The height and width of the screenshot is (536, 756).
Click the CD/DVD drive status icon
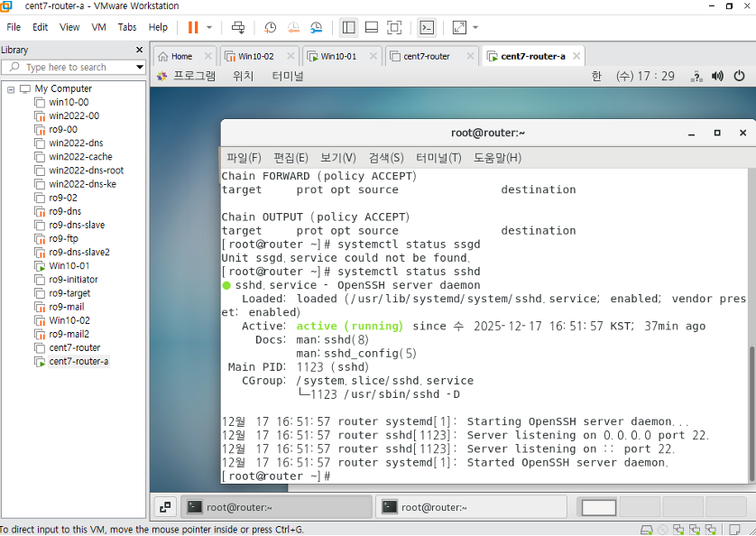(663, 531)
